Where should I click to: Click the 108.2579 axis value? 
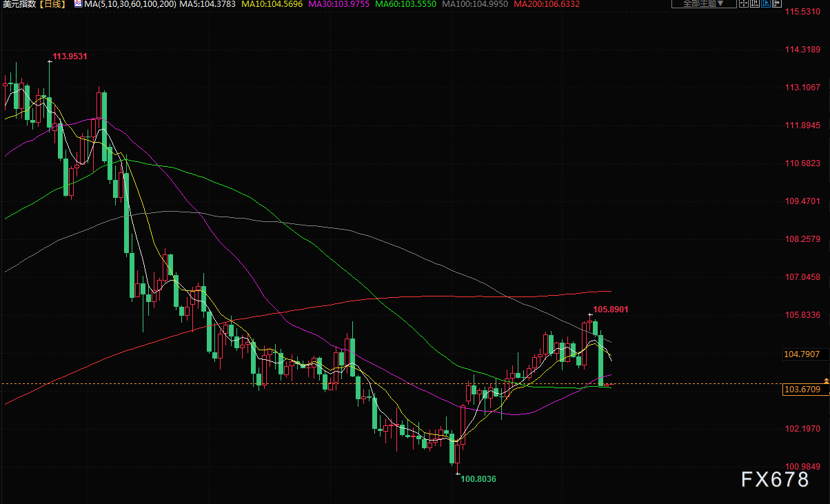click(x=802, y=239)
